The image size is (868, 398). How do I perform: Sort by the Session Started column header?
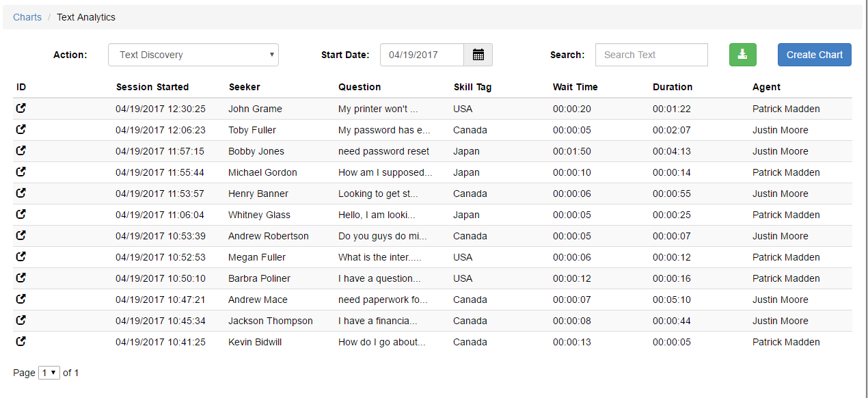(152, 87)
